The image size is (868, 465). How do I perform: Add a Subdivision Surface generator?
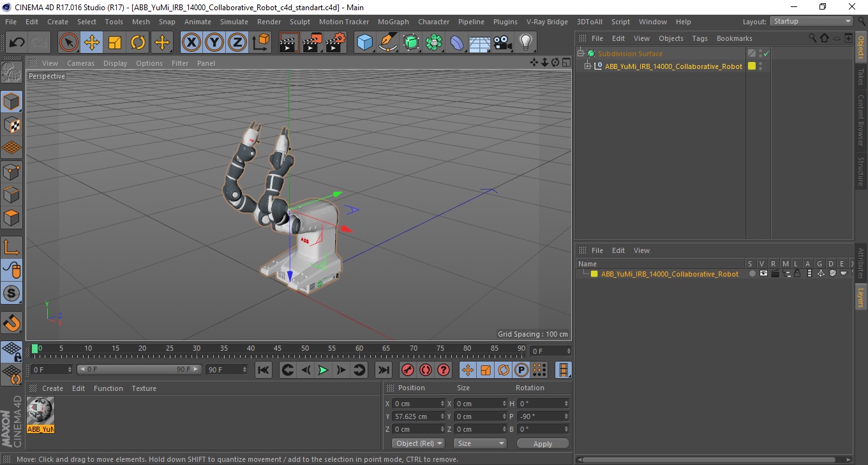tap(411, 43)
